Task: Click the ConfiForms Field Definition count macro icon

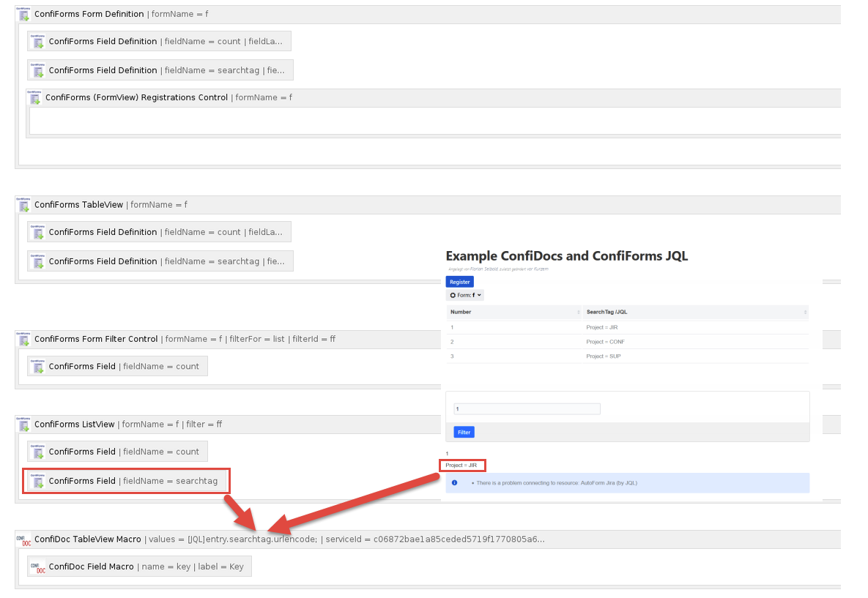Action: (x=37, y=40)
